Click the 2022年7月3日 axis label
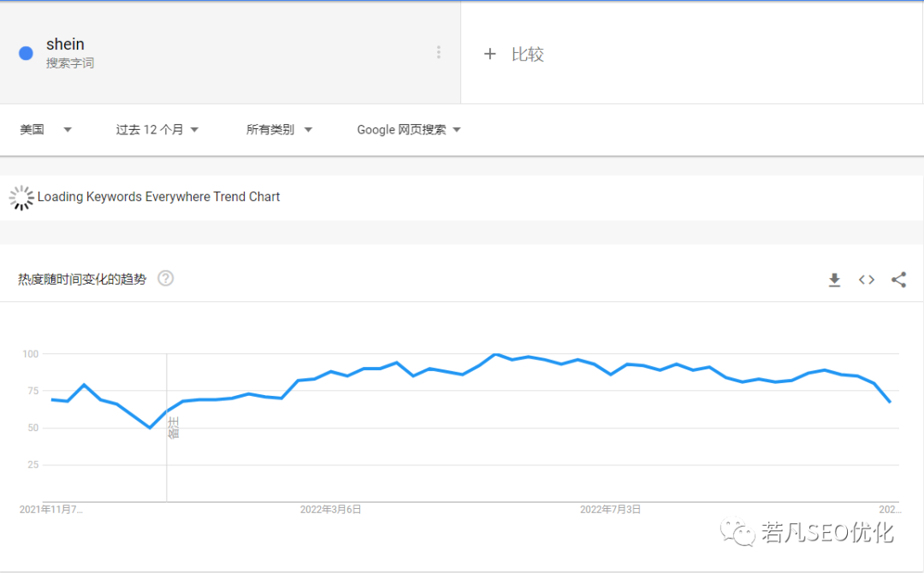 (611, 510)
